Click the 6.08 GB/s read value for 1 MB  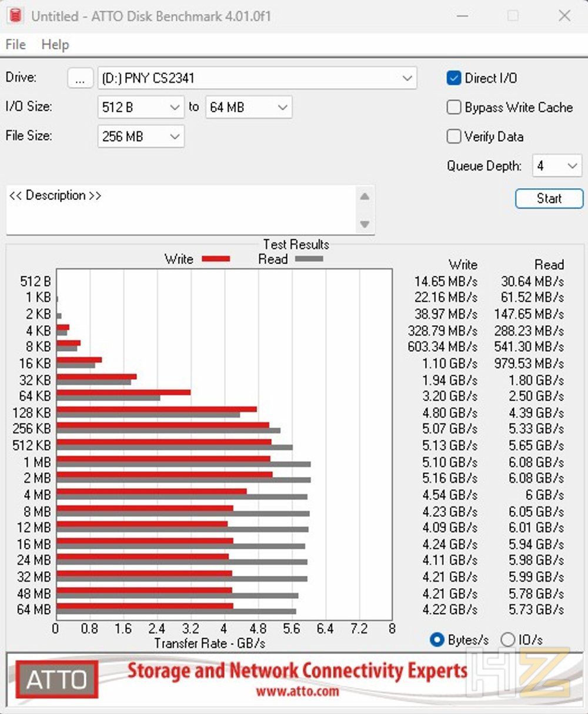[x=536, y=462]
